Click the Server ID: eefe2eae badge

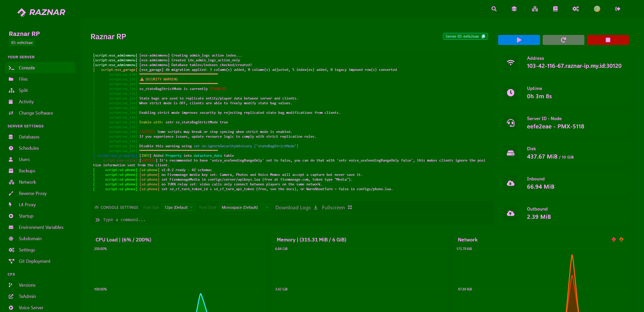pyautogui.click(x=465, y=36)
